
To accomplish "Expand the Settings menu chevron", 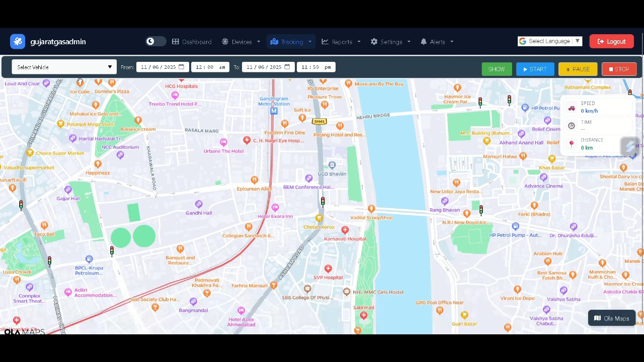I will pyautogui.click(x=408, y=42).
